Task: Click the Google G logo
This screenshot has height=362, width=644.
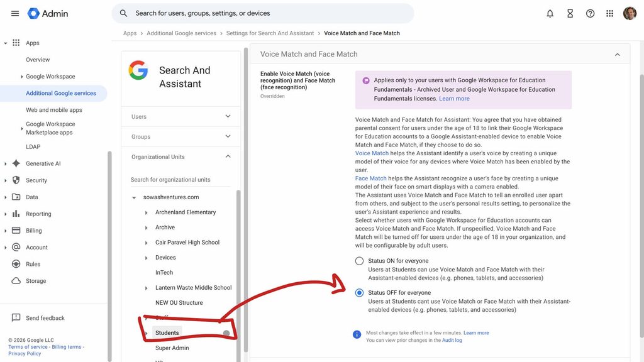Action: tap(138, 70)
